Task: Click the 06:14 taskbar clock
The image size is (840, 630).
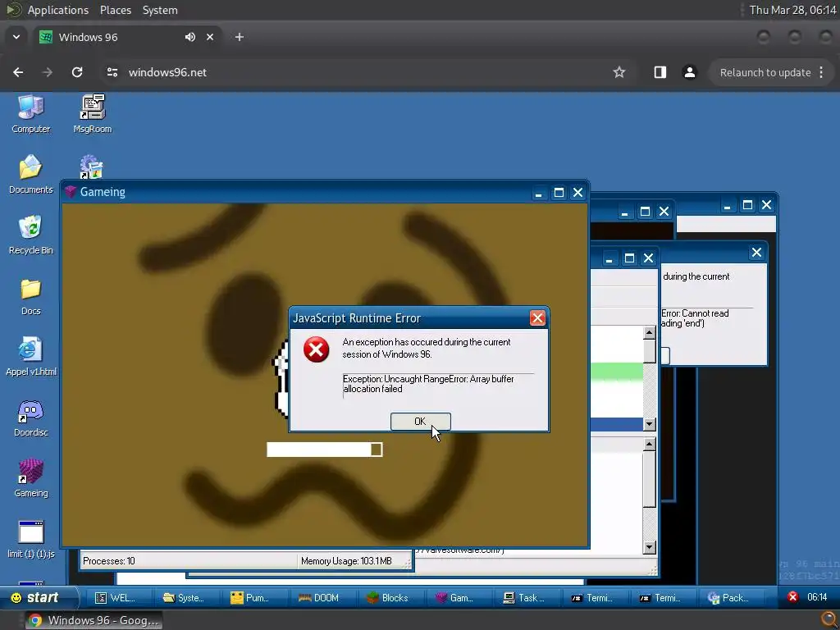Action: (x=817, y=597)
